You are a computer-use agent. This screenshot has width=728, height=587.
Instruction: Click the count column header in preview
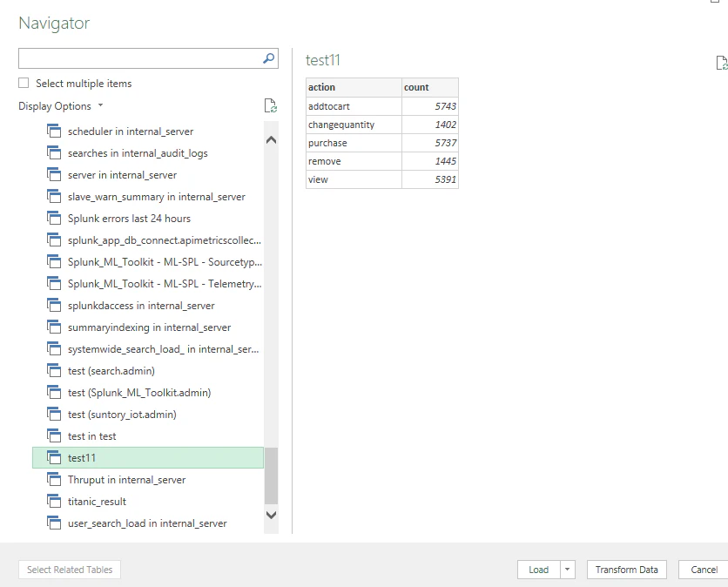(x=430, y=87)
